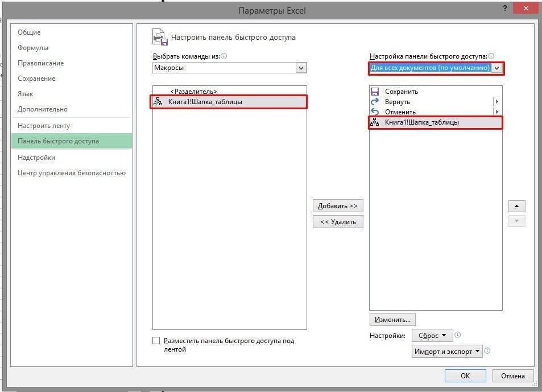This screenshot has height=392, width=542.
Task: Open Центр управления безопасностью section
Action: pos(72,173)
